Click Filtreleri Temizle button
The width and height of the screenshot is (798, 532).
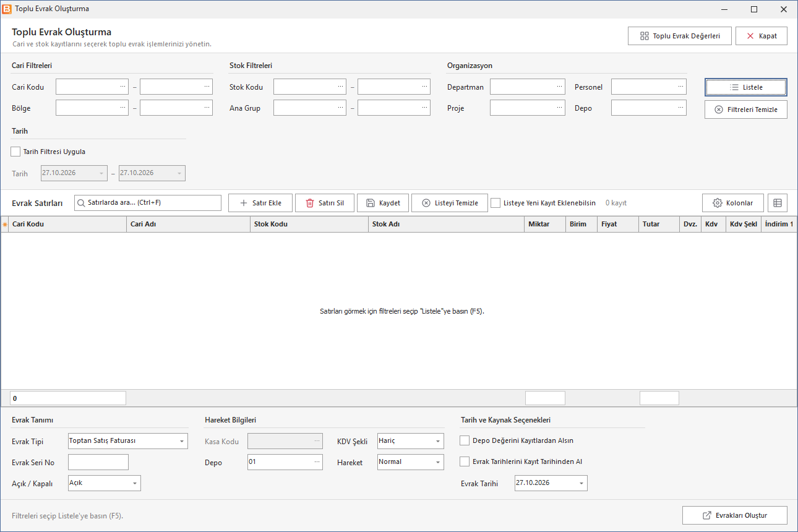pos(746,109)
